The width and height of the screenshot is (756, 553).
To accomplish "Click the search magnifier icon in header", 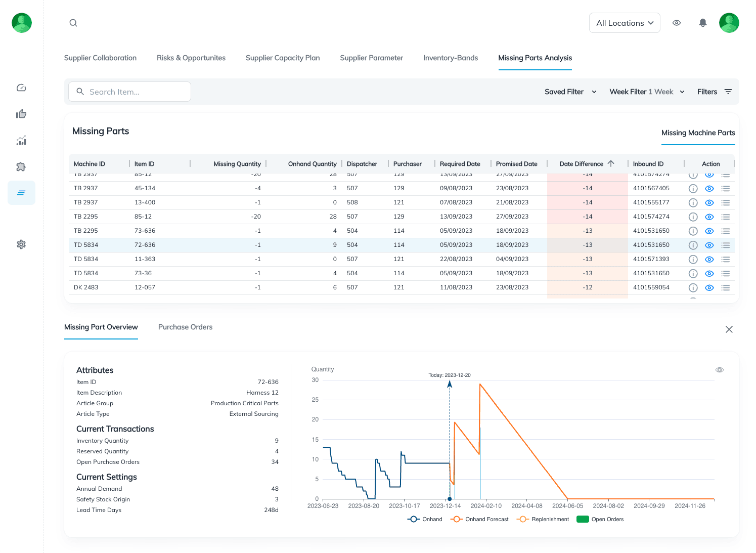I will click(x=73, y=23).
